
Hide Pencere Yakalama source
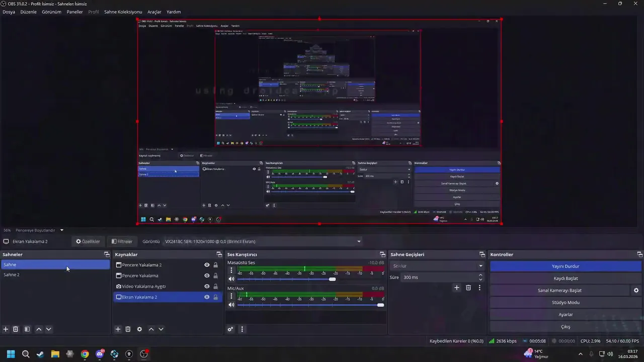click(207, 276)
